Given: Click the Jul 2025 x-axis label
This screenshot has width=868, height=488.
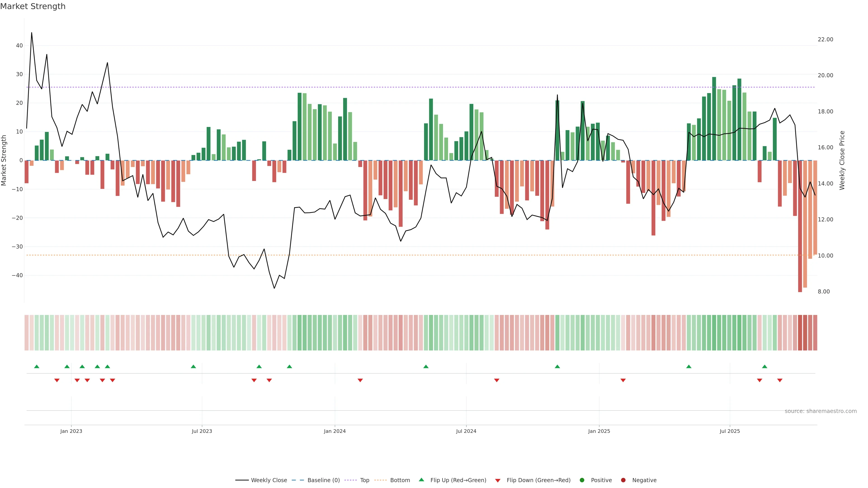Looking at the screenshot, I should tap(729, 431).
